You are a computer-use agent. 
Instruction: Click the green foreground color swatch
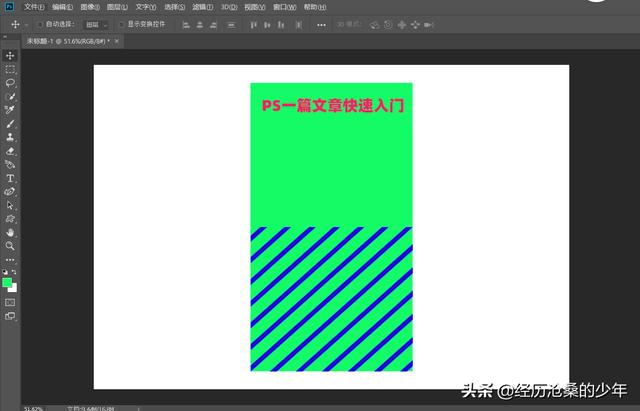[x=6, y=282]
